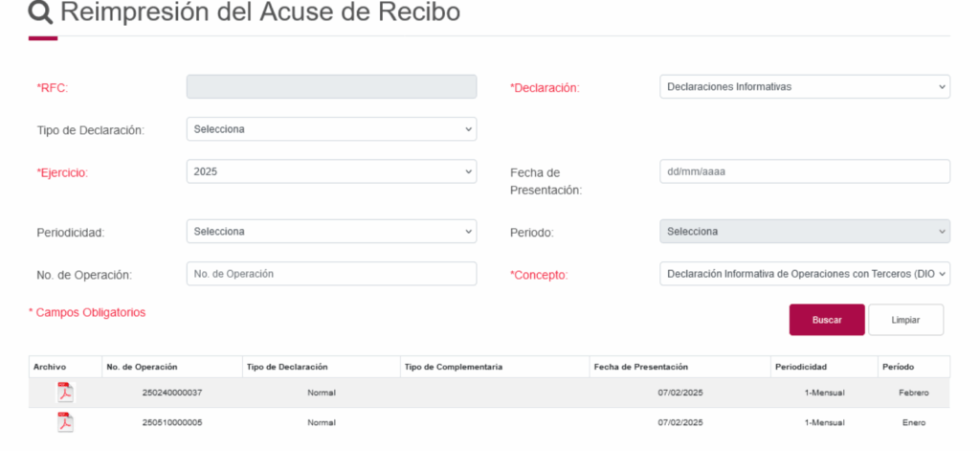Open PDF receipt for operation 250240000037
Screen dimensions: 980x451
65,393
